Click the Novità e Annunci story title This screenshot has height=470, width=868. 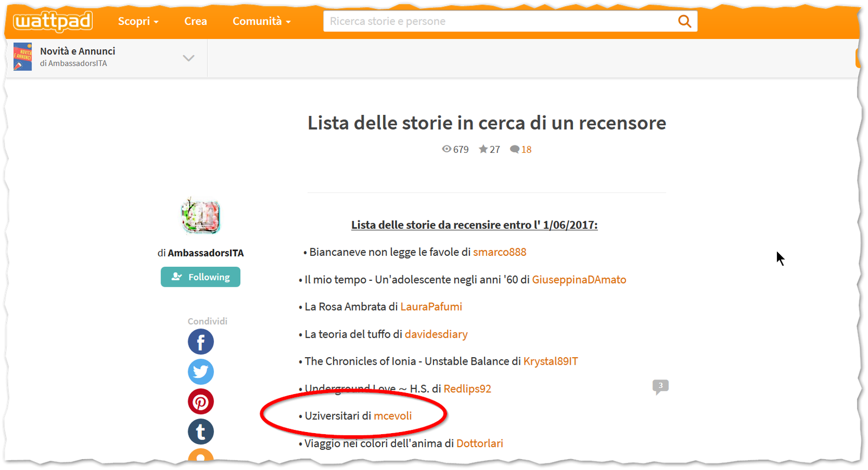coord(78,51)
